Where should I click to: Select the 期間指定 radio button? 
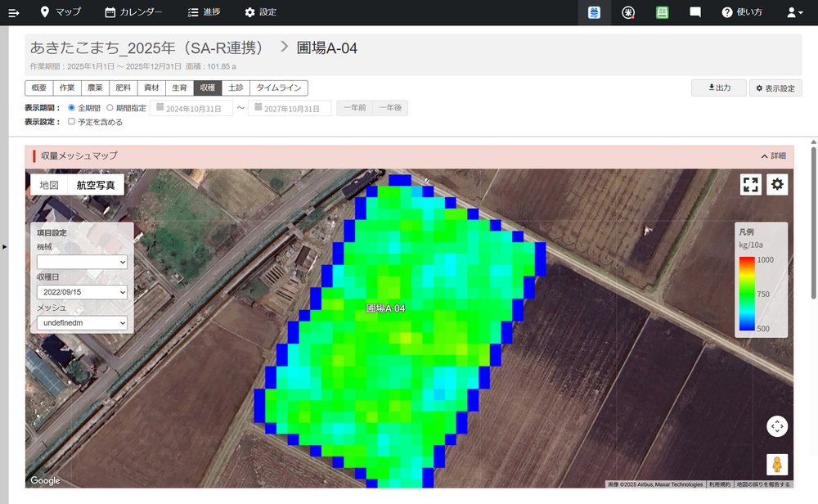coord(110,108)
